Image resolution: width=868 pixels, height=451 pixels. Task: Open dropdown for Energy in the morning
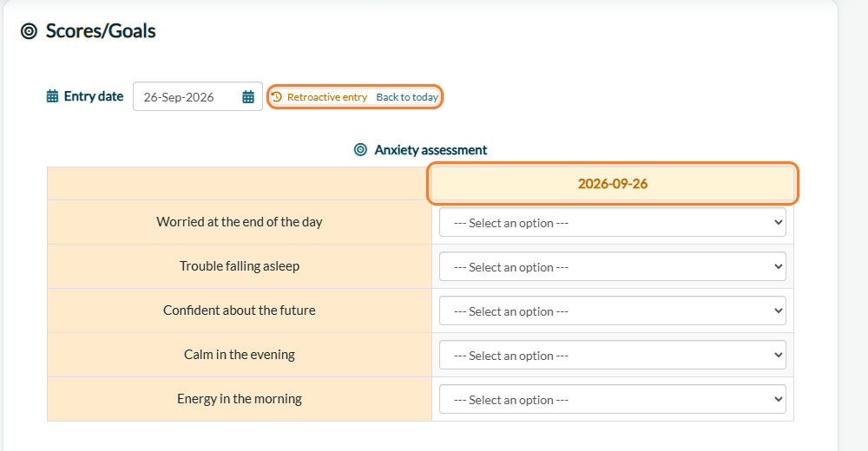pos(612,400)
